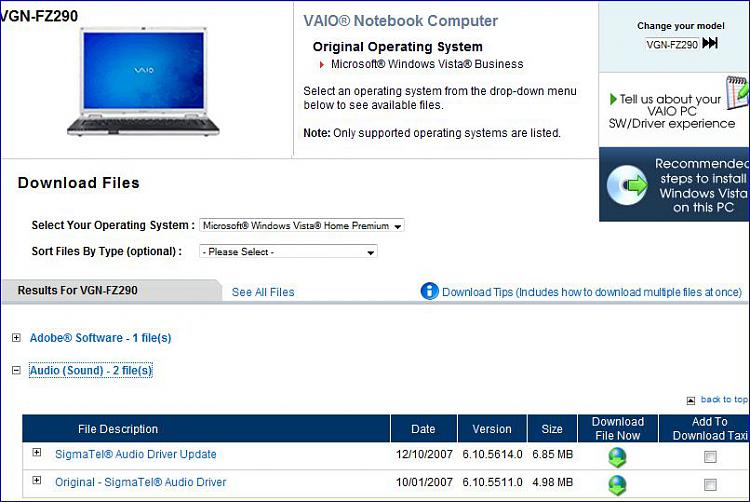Click the go arrow beside the VGN-FZ290 model field
The image size is (750, 502).
[x=710, y=43]
